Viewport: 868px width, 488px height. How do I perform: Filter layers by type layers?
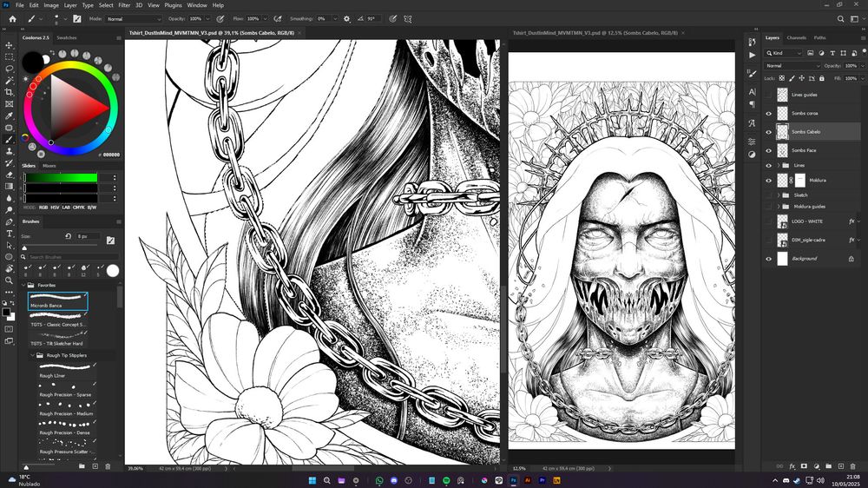pyautogui.click(x=832, y=53)
